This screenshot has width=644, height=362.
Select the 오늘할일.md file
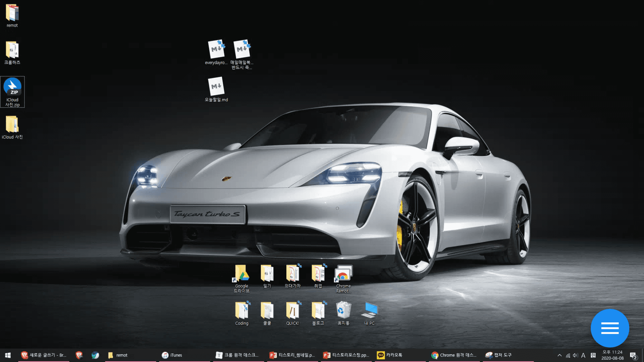[x=216, y=90]
